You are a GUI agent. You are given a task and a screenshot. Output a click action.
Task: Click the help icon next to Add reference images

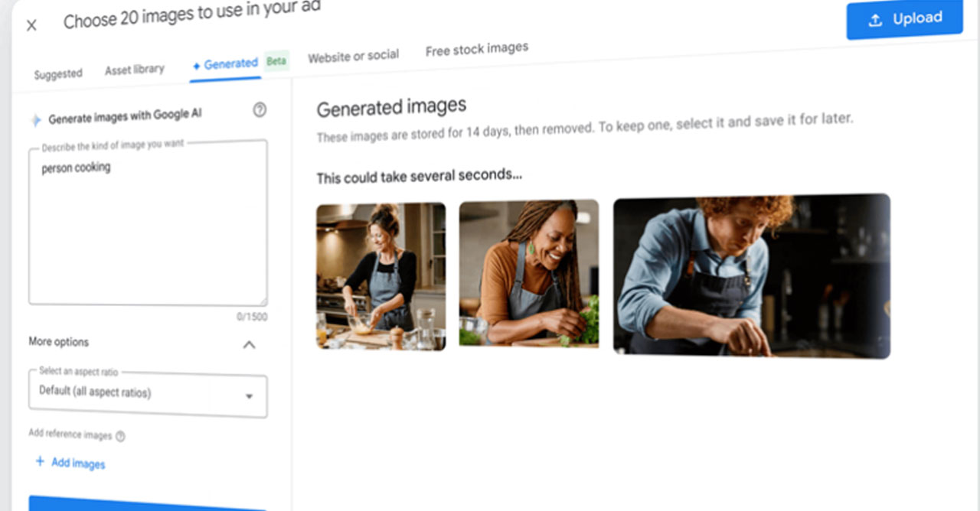[x=120, y=436]
